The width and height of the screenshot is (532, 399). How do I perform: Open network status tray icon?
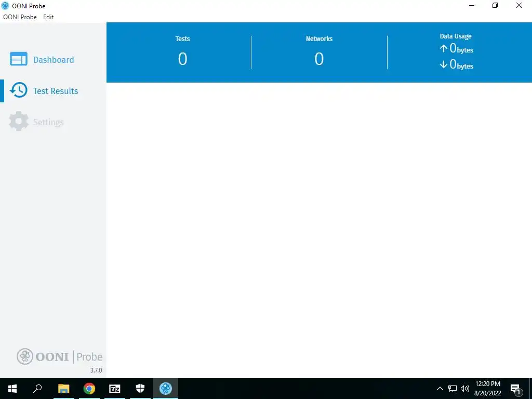tap(453, 389)
